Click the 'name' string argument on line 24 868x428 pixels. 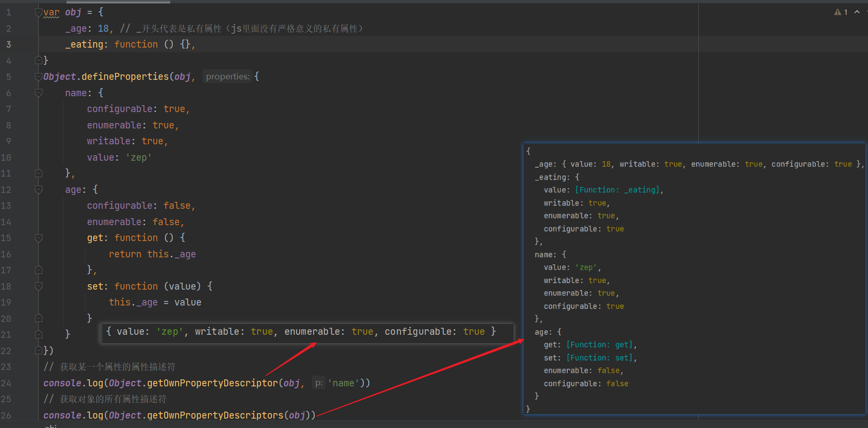pyautogui.click(x=343, y=383)
